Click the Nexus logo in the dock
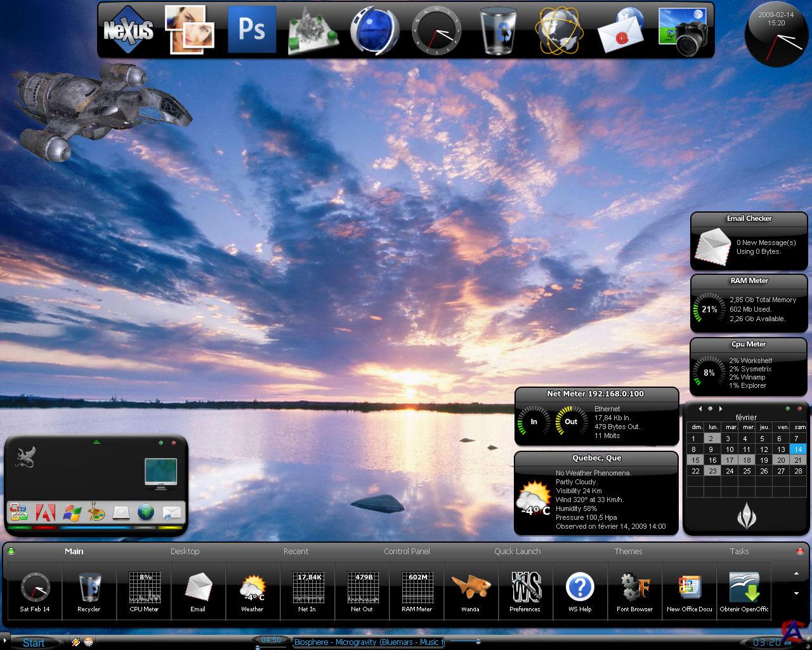 [x=129, y=30]
